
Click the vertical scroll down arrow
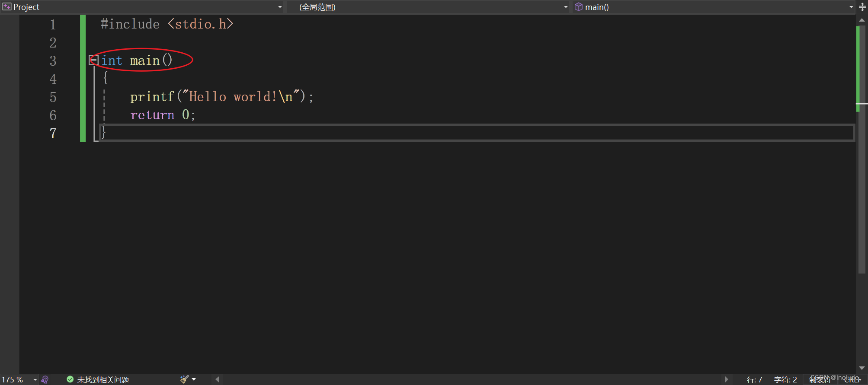862,368
